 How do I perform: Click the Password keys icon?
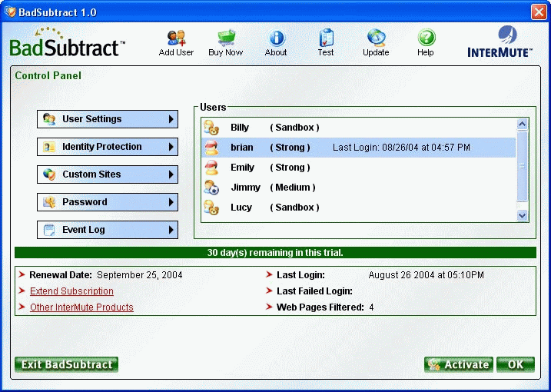[x=49, y=202]
